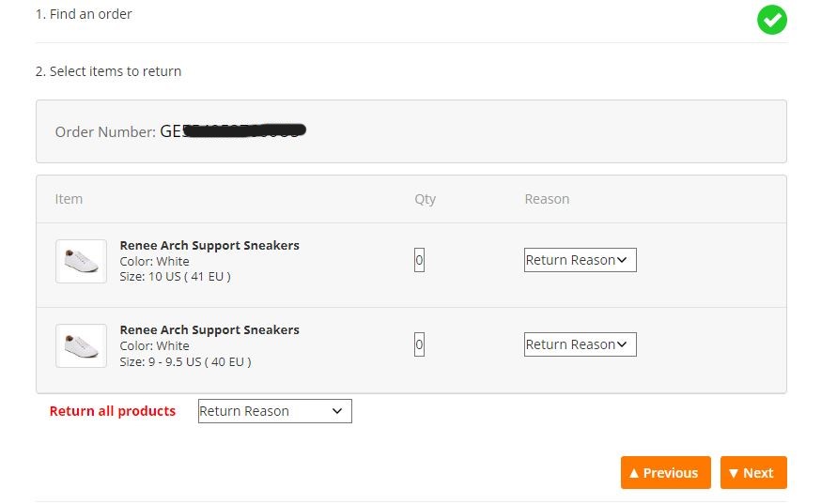The width and height of the screenshot is (821, 504).
Task: Select the '1. Find an order' step header
Action: point(84,14)
